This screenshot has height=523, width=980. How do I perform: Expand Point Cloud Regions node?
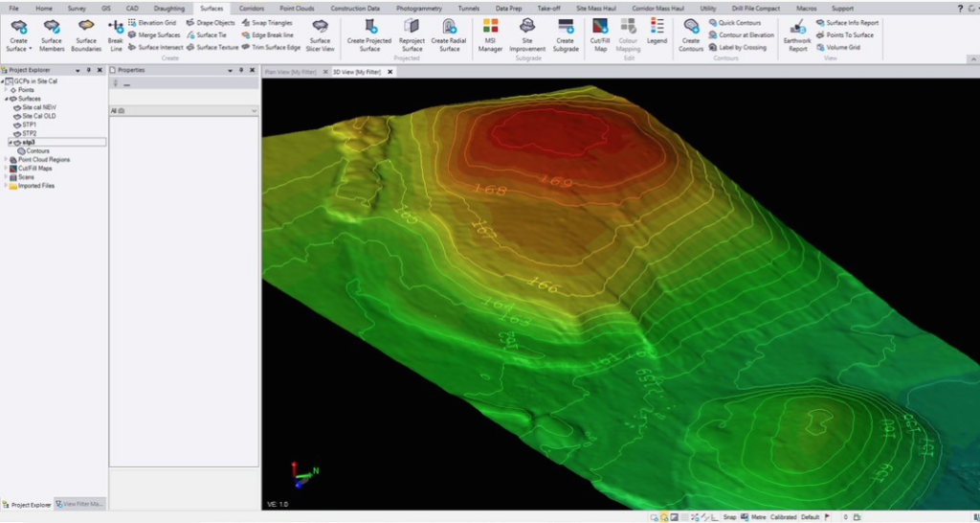coord(7,160)
